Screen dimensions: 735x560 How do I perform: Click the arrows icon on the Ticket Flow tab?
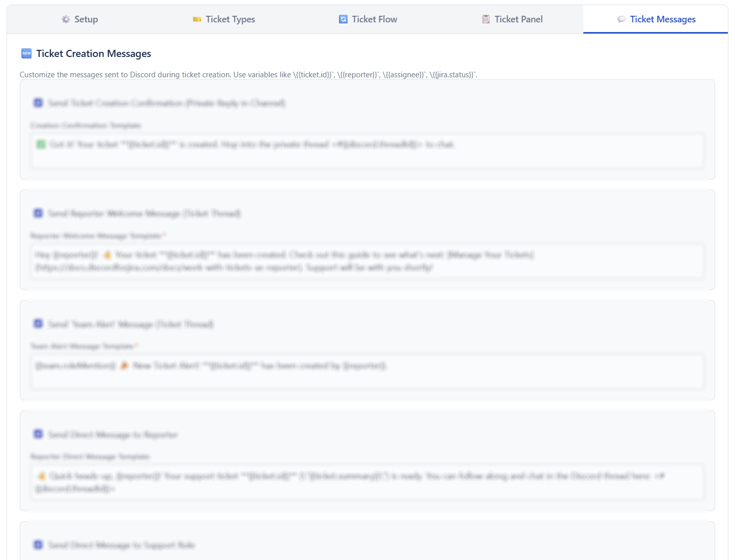coord(342,19)
